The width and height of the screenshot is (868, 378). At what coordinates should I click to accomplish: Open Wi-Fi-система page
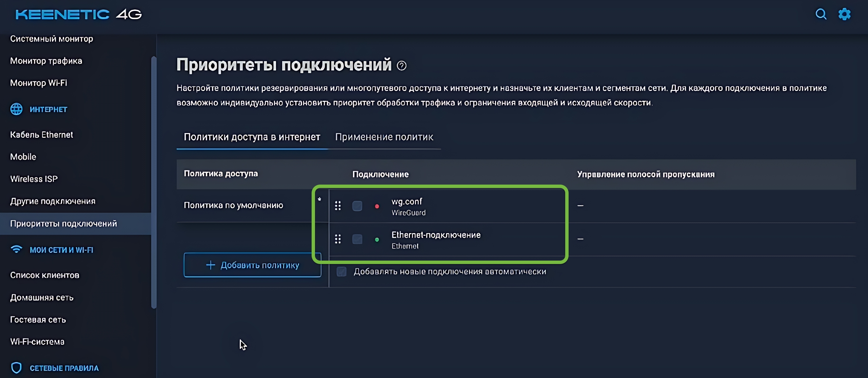click(x=37, y=342)
